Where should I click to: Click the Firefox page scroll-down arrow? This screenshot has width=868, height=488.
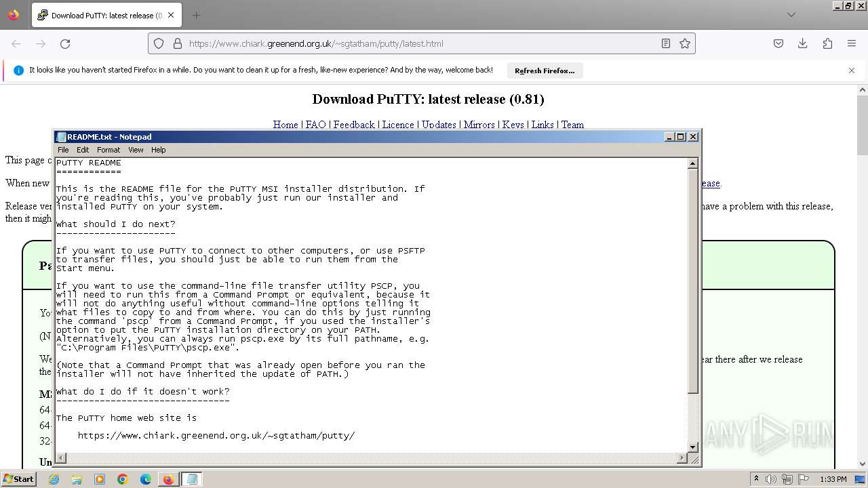[863, 464]
